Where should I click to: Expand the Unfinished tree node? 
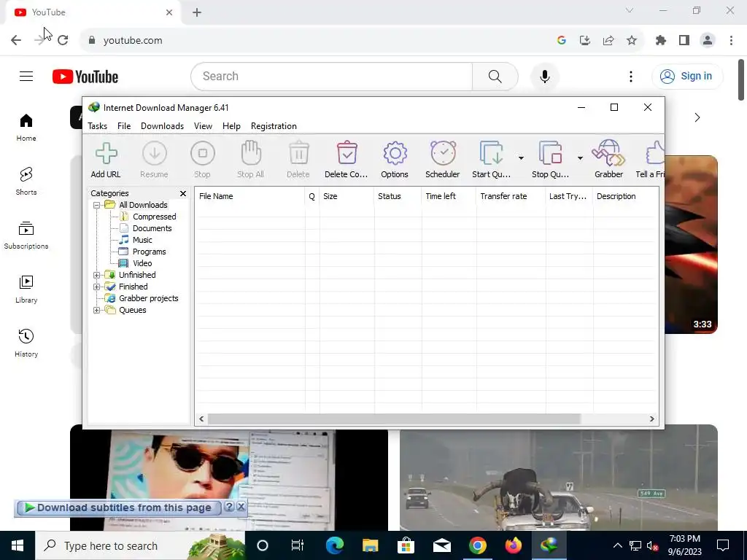point(97,275)
